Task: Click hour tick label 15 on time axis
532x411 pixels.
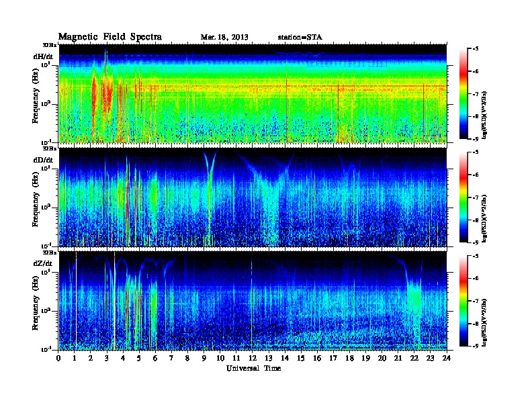Action: click(x=301, y=359)
